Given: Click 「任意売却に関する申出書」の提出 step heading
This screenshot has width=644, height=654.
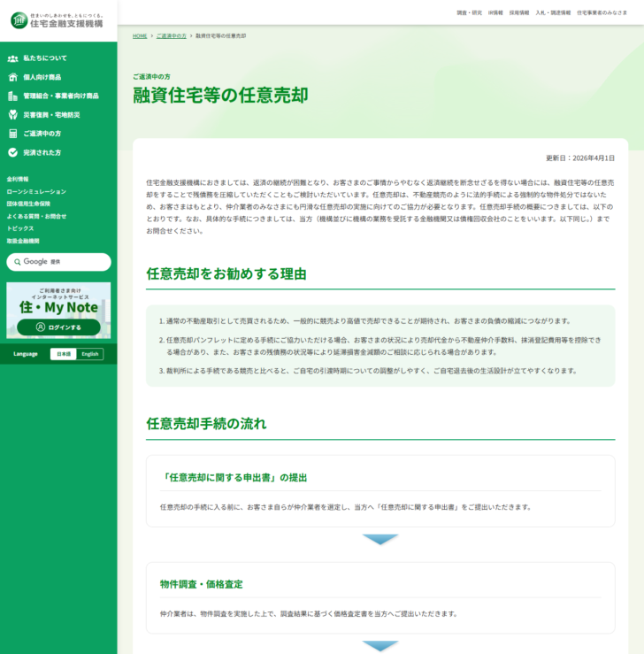Looking at the screenshot, I should (x=234, y=478).
